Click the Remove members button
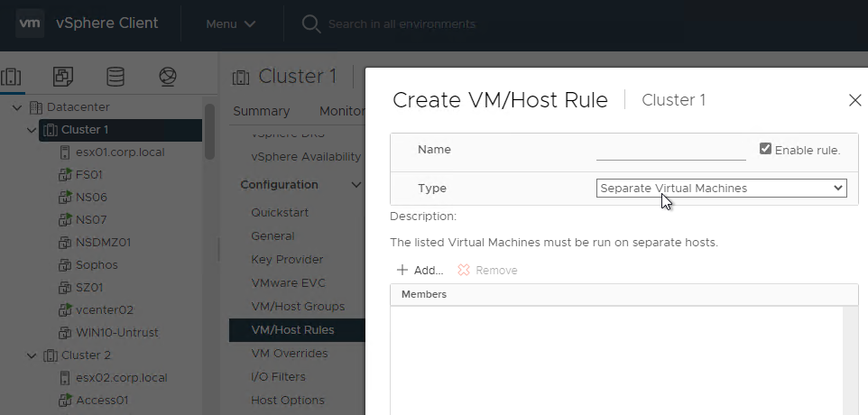Viewport: 868px width, 415px height. 487,271
